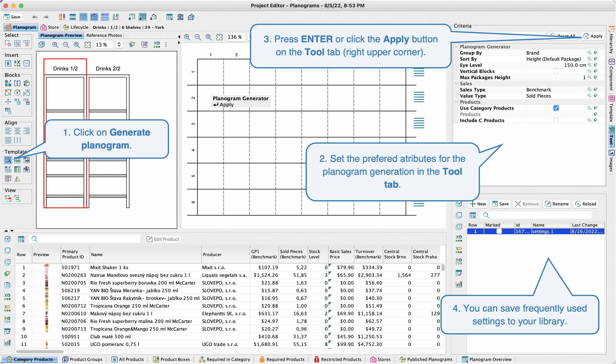Click the settings library search field
The height and width of the screenshot is (364, 616).
tap(536, 215)
